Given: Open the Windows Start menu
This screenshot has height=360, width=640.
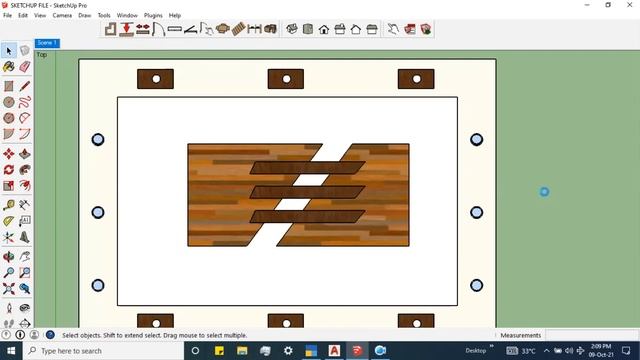Looking at the screenshot, I should pyautogui.click(x=11, y=351).
